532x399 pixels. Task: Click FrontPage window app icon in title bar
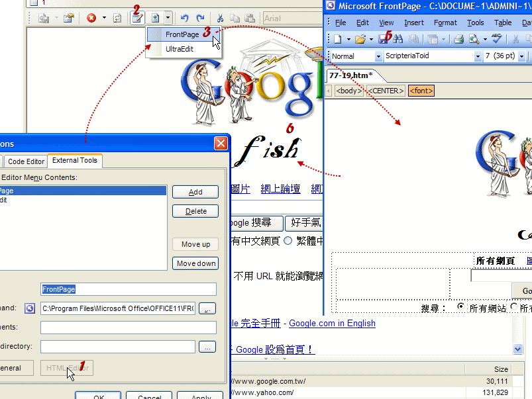pyautogui.click(x=331, y=6)
